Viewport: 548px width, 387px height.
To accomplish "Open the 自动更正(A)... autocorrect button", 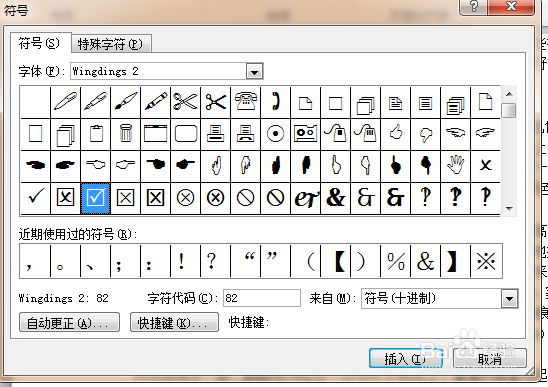I will 69,322.
